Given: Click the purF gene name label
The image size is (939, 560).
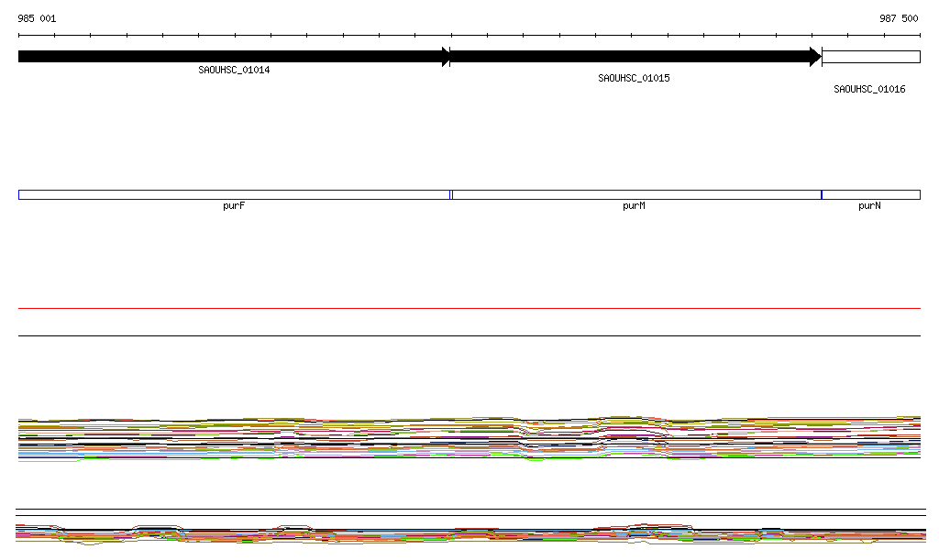Looking at the screenshot, I should pyautogui.click(x=234, y=206).
